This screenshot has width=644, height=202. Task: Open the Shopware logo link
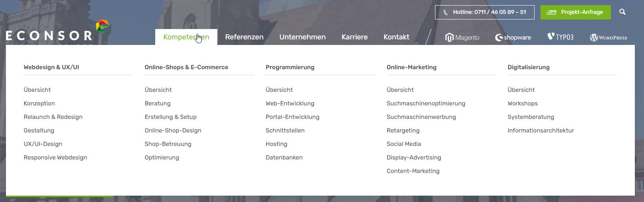513,37
